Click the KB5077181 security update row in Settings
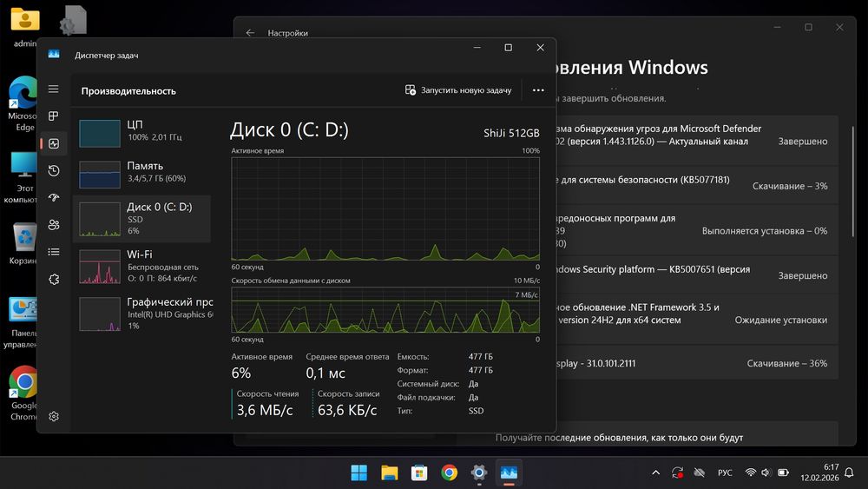This screenshot has height=489, width=868. click(x=698, y=186)
